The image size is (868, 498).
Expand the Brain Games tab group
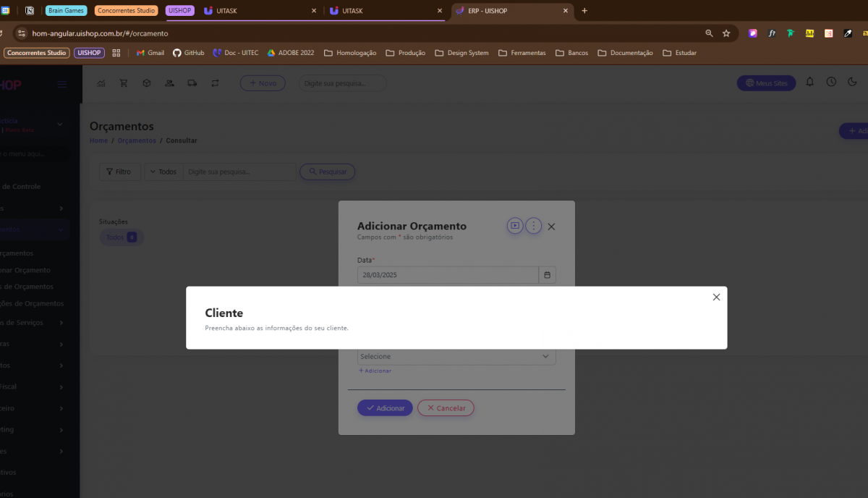coord(66,11)
